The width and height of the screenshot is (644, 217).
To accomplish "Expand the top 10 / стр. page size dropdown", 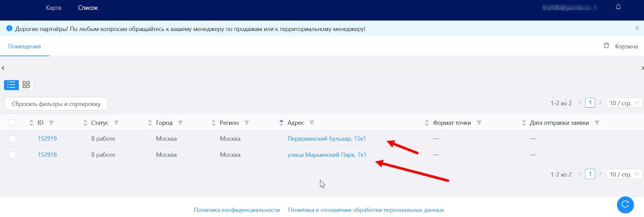I will (x=624, y=103).
